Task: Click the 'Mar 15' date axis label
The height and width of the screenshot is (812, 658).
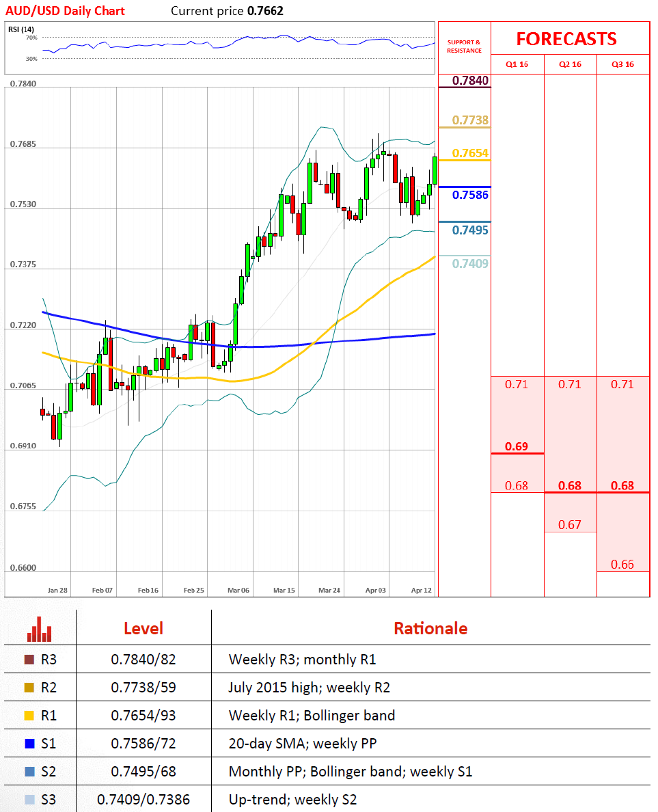Action: [284, 591]
